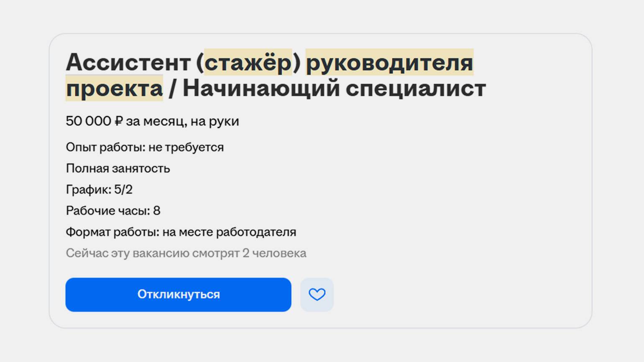This screenshot has width=644, height=362.
Task: Click the Полная занятость line
Action: click(118, 168)
